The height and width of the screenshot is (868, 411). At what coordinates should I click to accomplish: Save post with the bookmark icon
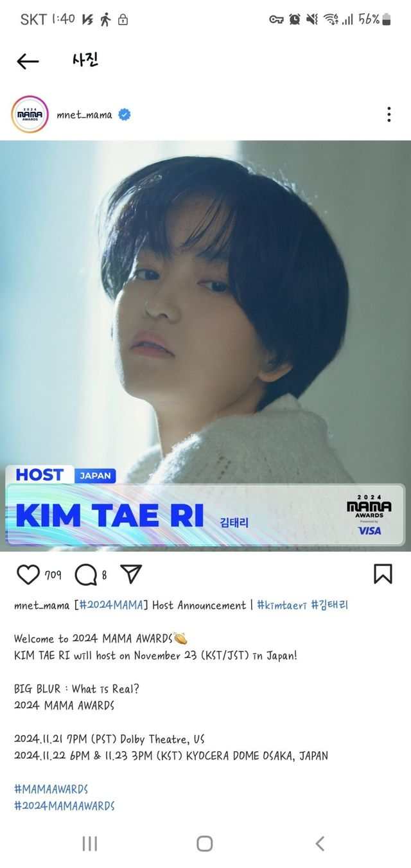point(383,574)
